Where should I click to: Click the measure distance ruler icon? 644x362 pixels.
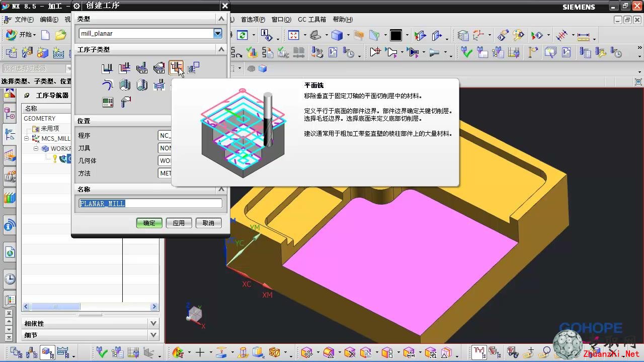coord(583,36)
